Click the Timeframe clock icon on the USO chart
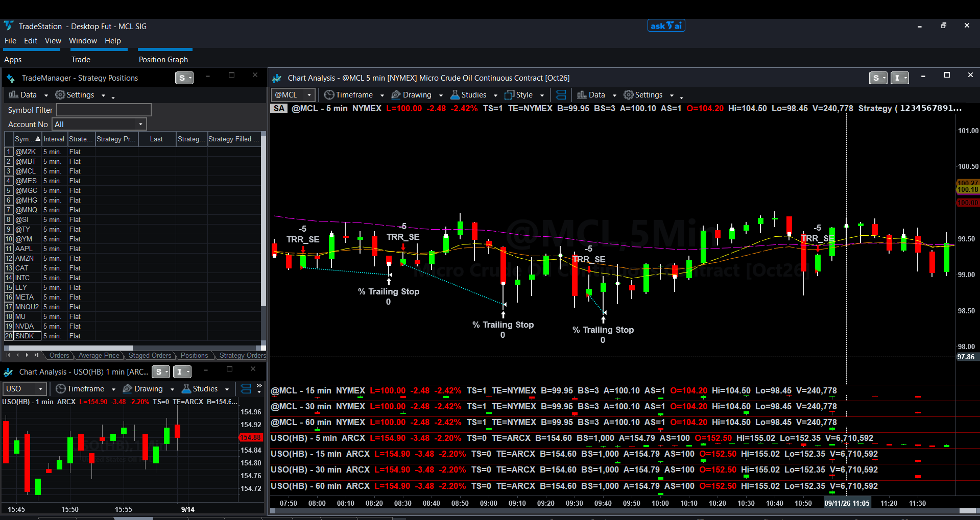This screenshot has width=980, height=520. 60,389
